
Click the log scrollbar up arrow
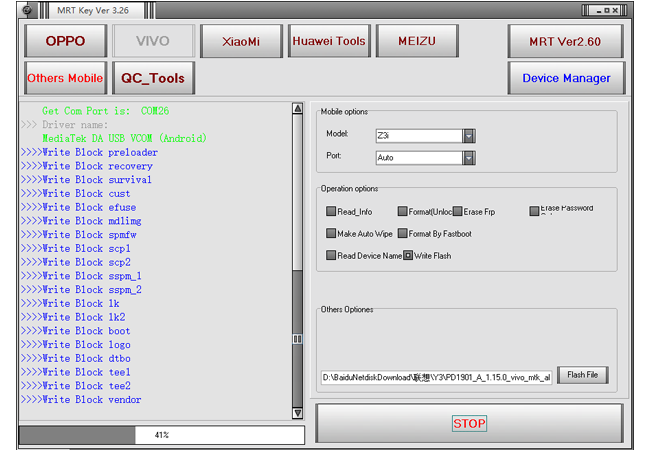(297, 109)
